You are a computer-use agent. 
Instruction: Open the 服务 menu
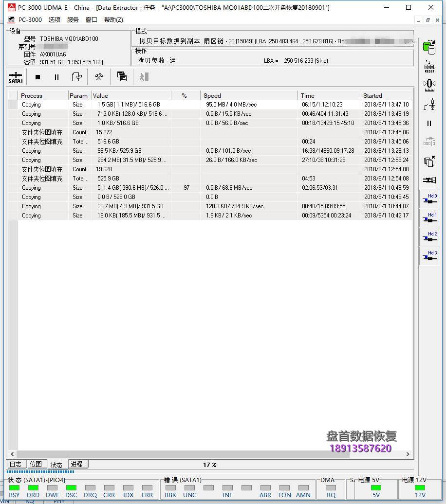73,20
